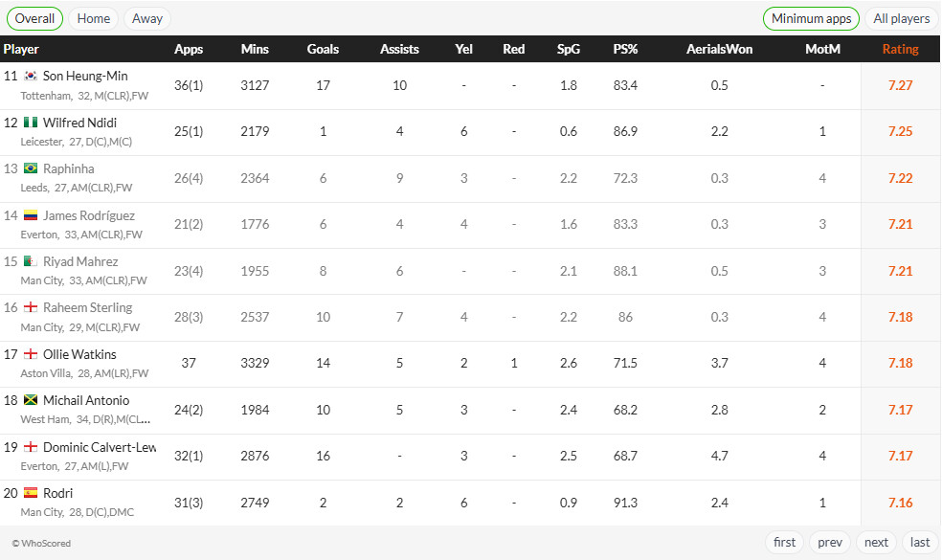The image size is (942, 560).
Task: Sort table by Goals column header
Action: 323,49
